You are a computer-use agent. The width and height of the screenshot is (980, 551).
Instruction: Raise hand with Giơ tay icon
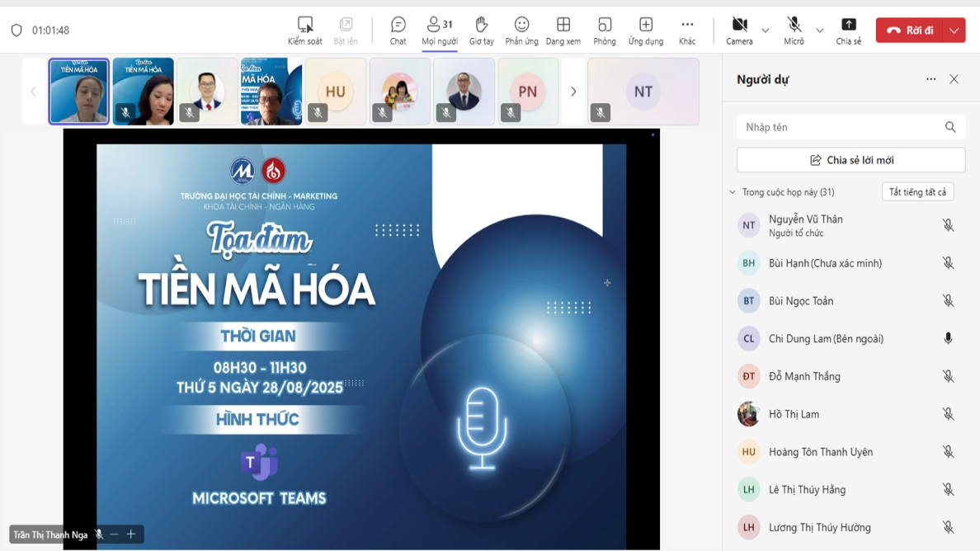pyautogui.click(x=481, y=31)
